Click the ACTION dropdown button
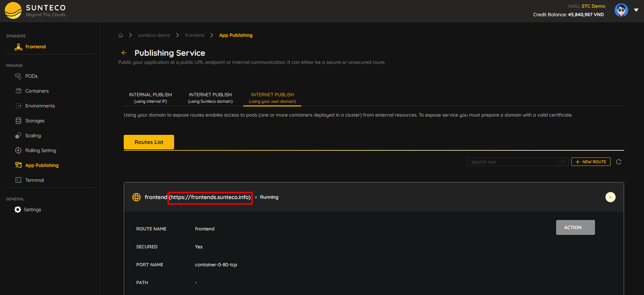 point(575,227)
